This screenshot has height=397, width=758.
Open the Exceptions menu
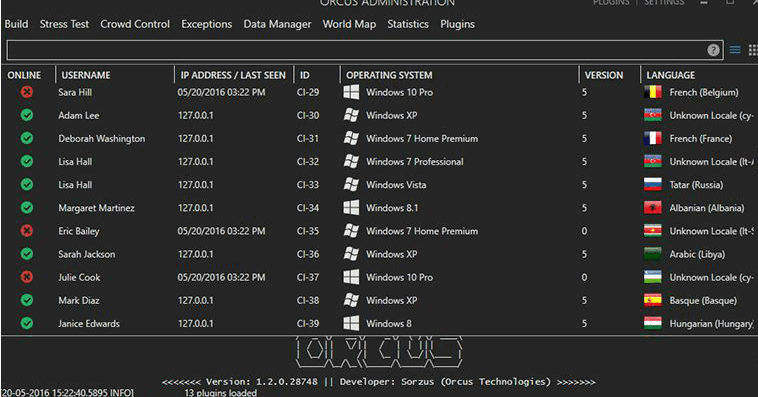tap(206, 24)
